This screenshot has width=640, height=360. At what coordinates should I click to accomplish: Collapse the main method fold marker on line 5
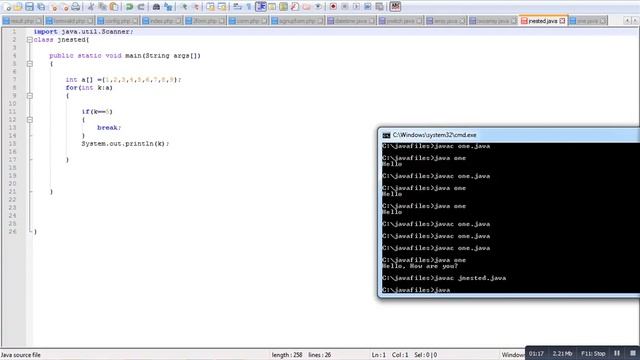(x=29, y=64)
